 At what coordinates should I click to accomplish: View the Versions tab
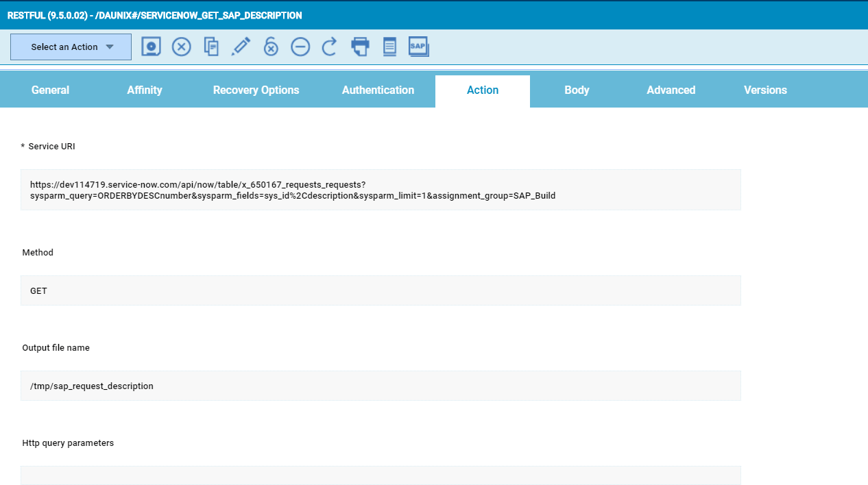click(765, 90)
